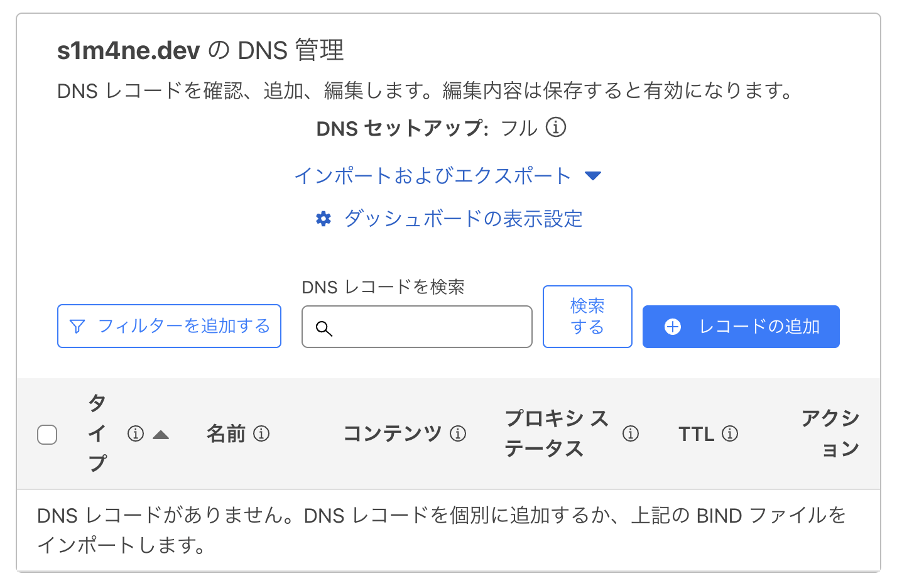The width and height of the screenshot is (897, 588).
Task: Open インポートおよびエクスポート link
Action: [432, 176]
